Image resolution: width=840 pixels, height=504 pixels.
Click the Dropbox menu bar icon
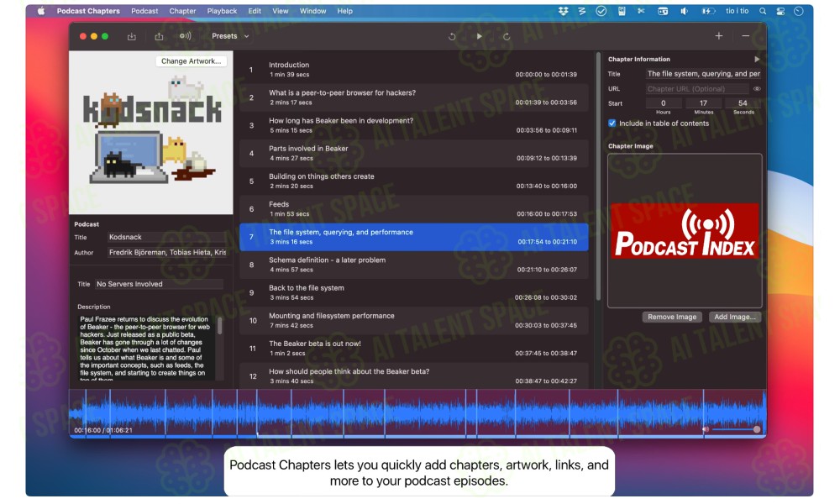coord(563,11)
